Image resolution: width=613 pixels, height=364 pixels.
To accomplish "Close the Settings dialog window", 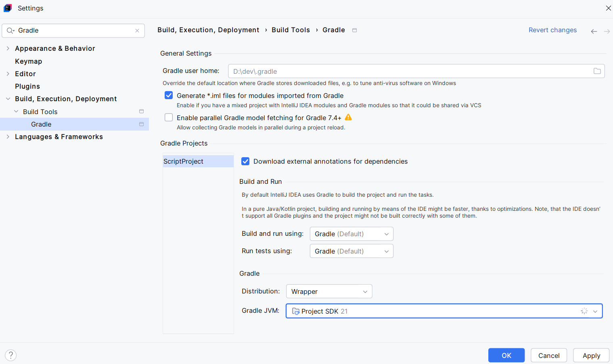I will [608, 8].
